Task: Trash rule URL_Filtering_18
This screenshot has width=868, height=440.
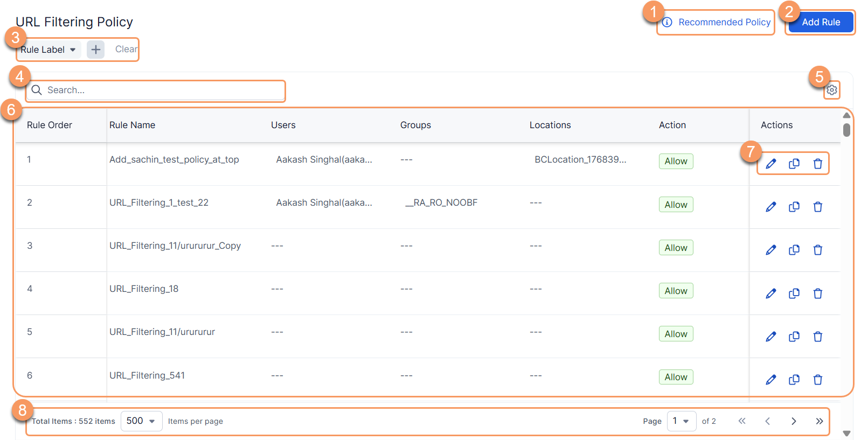Action: (818, 294)
